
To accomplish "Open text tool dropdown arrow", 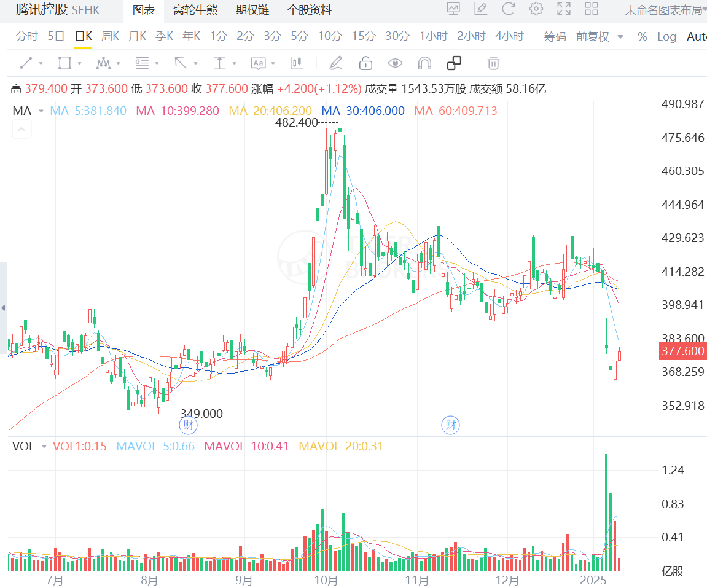I will [273, 63].
